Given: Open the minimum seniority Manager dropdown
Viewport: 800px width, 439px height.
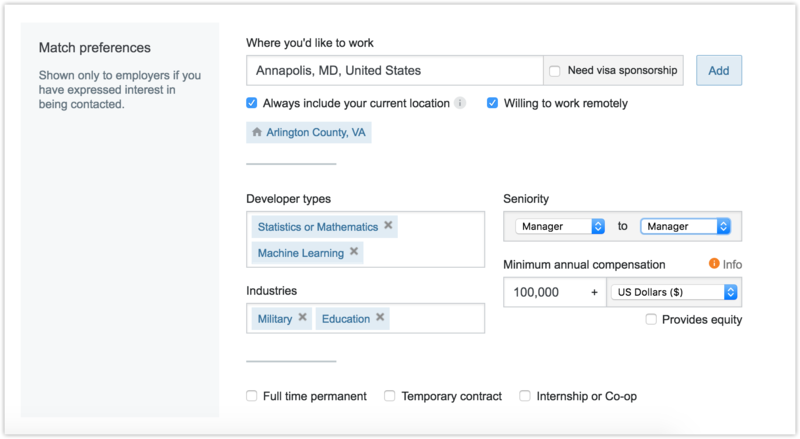Looking at the screenshot, I should point(560,226).
